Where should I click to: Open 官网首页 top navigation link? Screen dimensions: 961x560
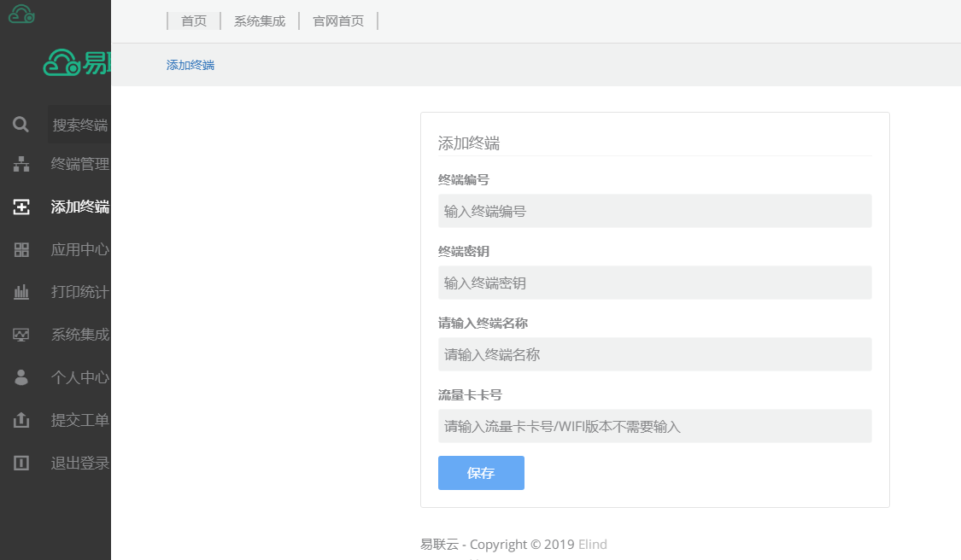pos(338,20)
